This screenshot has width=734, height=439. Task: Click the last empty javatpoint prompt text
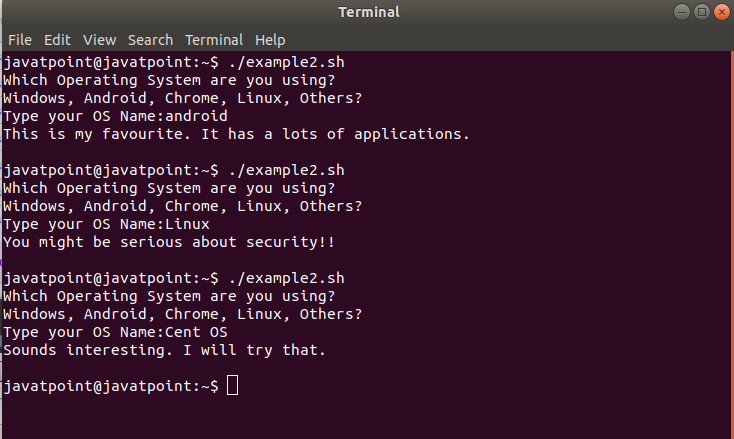[x=110, y=386]
